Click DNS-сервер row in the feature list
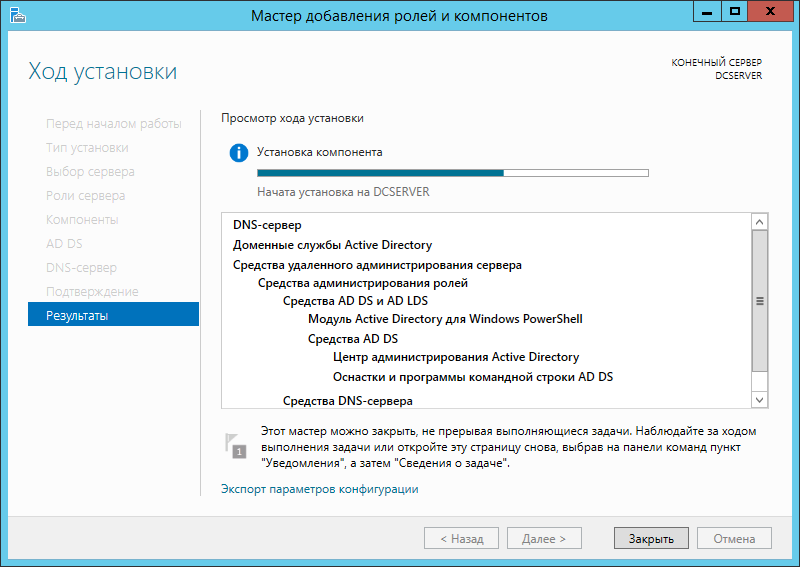 [x=267, y=225]
